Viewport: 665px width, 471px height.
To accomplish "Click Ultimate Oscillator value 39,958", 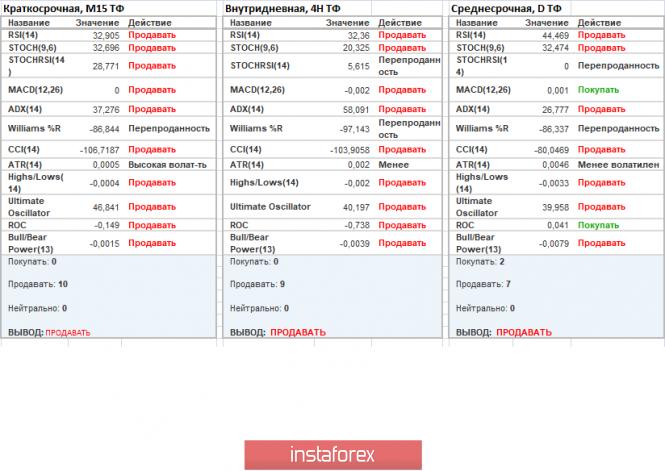I will point(555,207).
